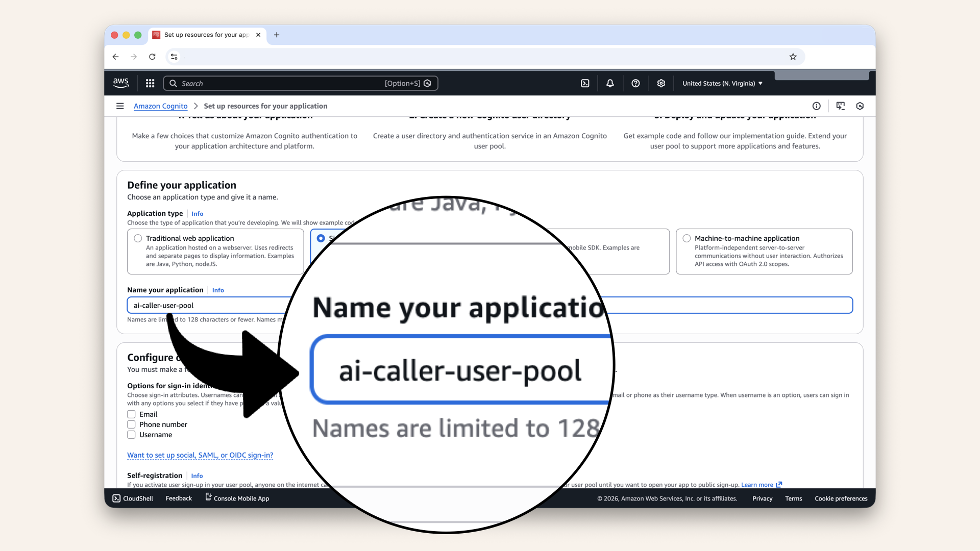Open the notifications bell icon
This screenshot has height=551, width=980.
point(610,83)
